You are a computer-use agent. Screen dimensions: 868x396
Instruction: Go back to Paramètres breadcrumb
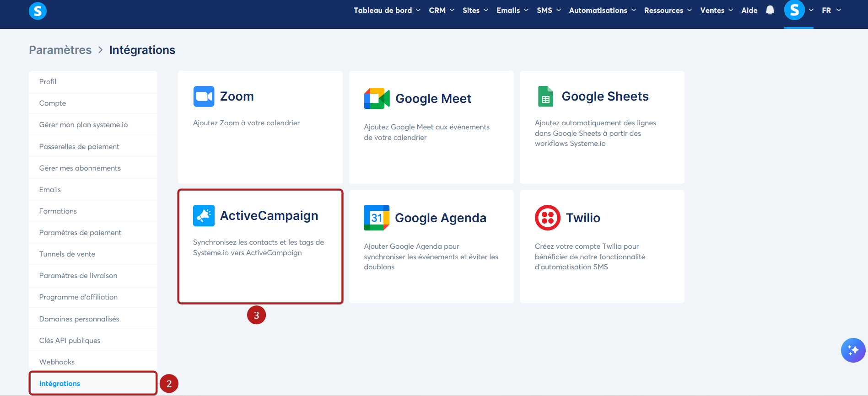[60, 50]
